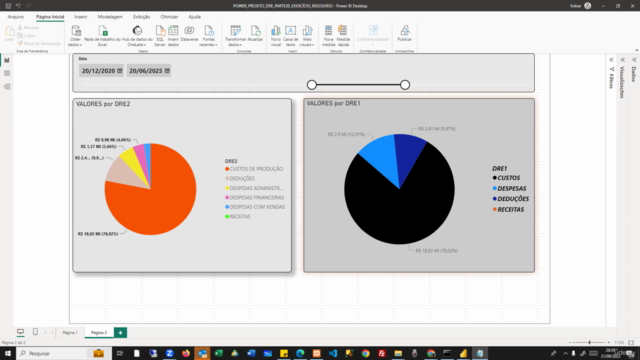Click the left handle of date slider
The height and width of the screenshot is (360, 640).
tap(312, 85)
